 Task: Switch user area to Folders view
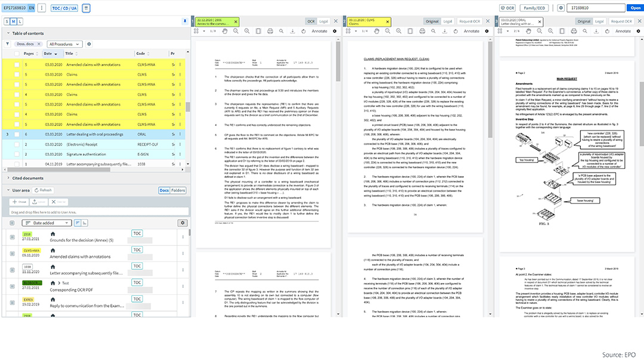(178, 190)
